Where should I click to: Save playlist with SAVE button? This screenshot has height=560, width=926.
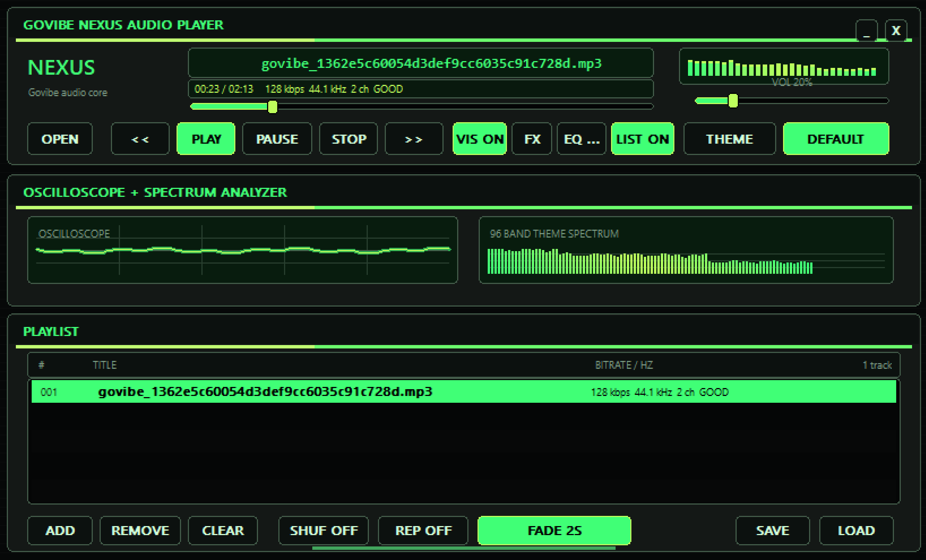click(x=772, y=530)
